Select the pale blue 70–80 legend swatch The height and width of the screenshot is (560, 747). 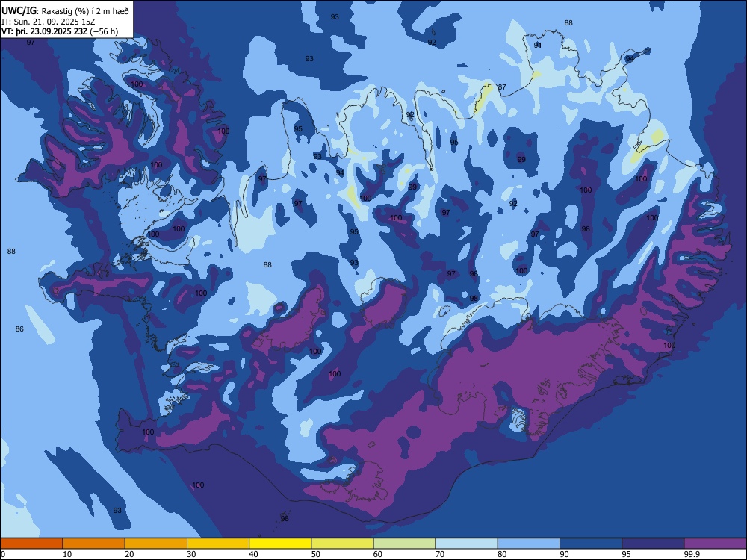(x=466, y=544)
